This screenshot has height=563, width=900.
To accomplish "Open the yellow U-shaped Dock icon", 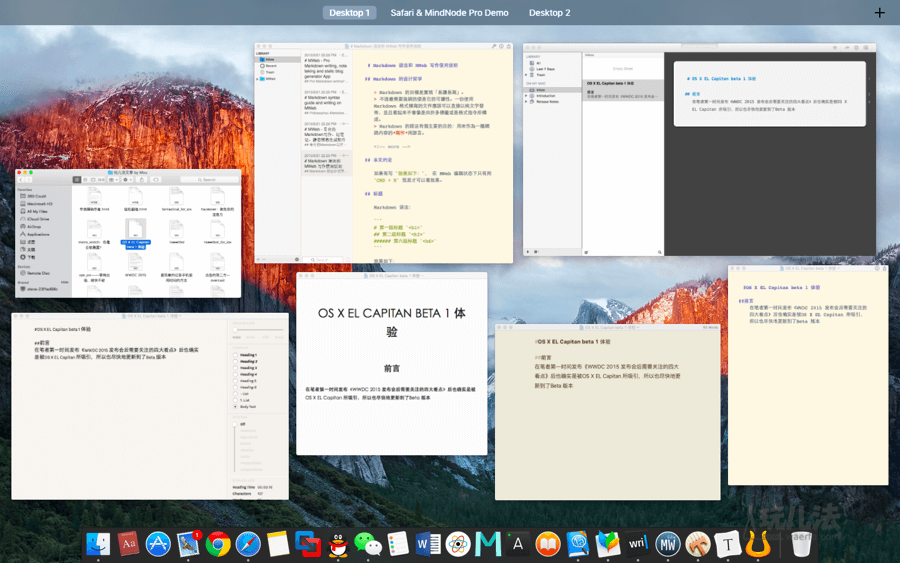I will pyautogui.click(x=758, y=544).
